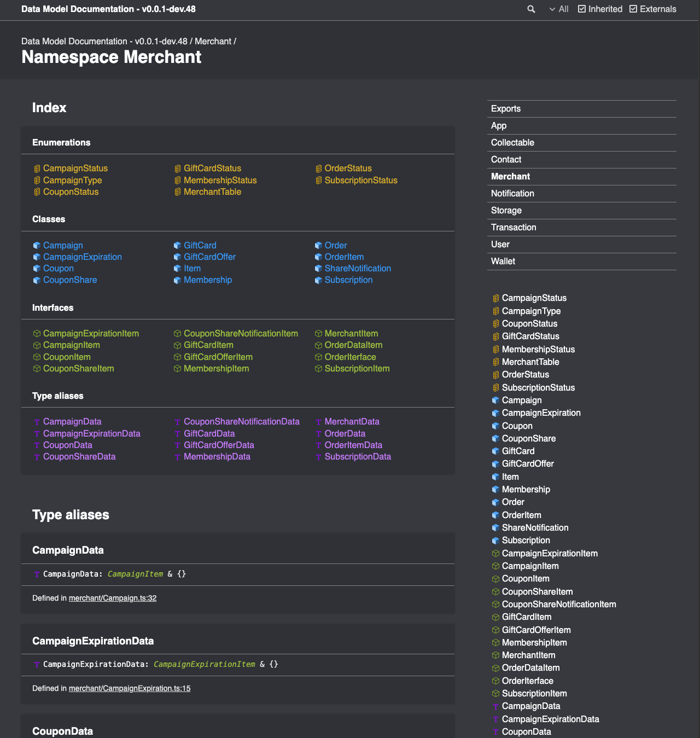The width and height of the screenshot is (700, 738).
Task: Click the enum icon beside GiftCardStatus in Index
Action: (x=178, y=168)
